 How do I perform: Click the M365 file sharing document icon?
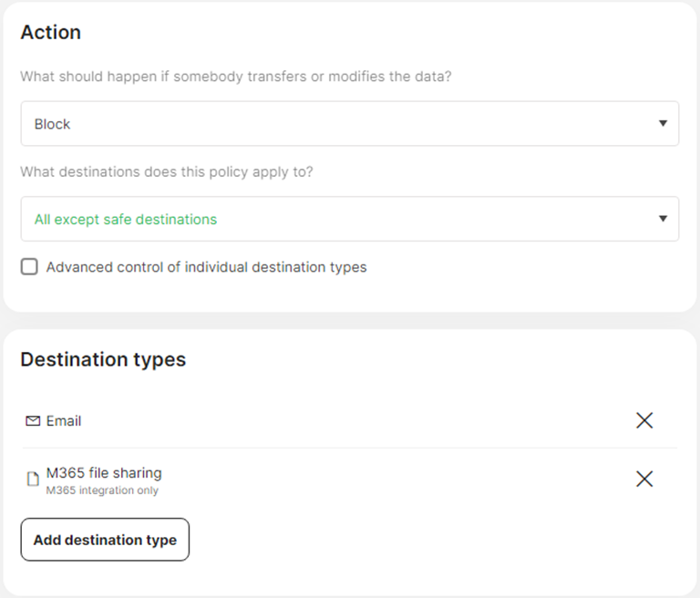click(x=33, y=479)
